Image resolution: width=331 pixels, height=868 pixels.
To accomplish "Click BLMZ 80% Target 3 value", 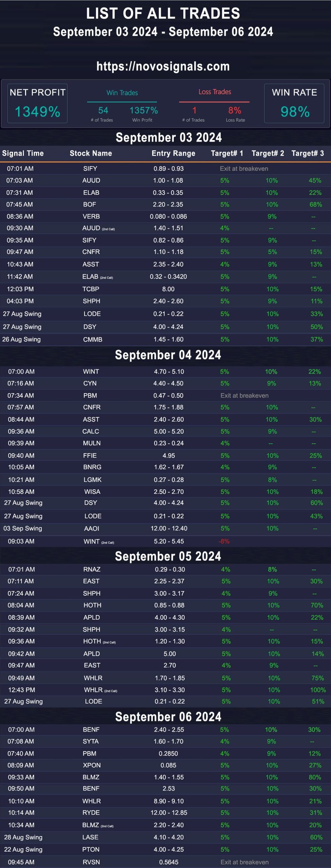I will coord(315,777).
